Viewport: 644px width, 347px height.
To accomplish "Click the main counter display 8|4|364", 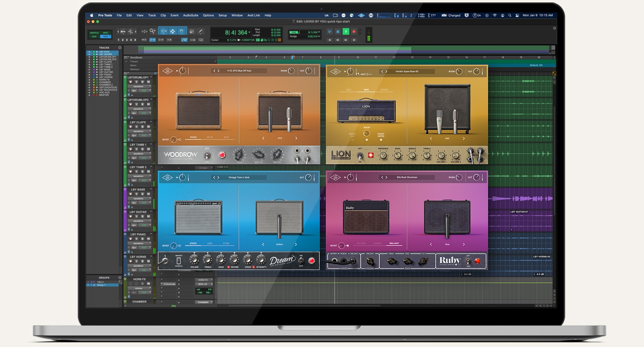I will point(236,32).
